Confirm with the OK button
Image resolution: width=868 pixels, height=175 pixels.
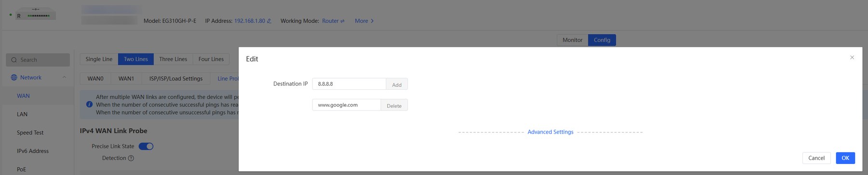[x=845, y=158]
